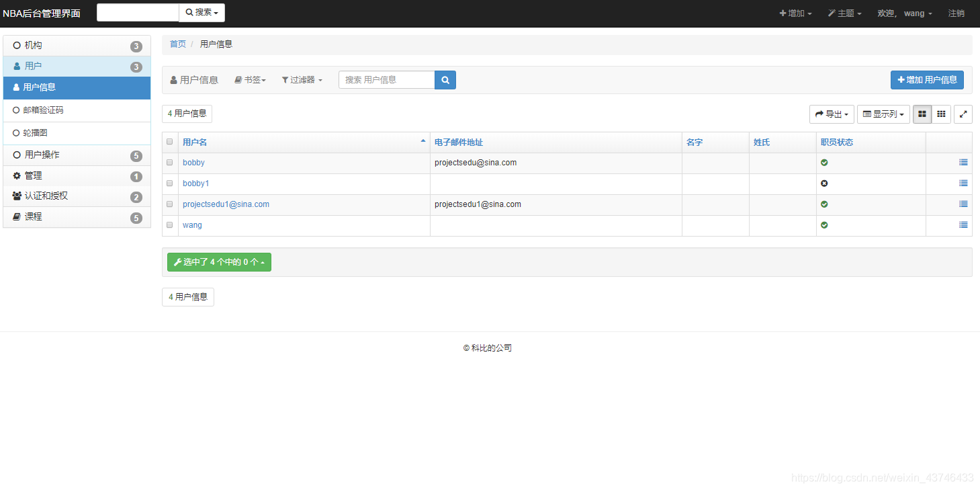Check the wang row checkbox
The width and height of the screenshot is (980, 490).
pyautogui.click(x=170, y=225)
